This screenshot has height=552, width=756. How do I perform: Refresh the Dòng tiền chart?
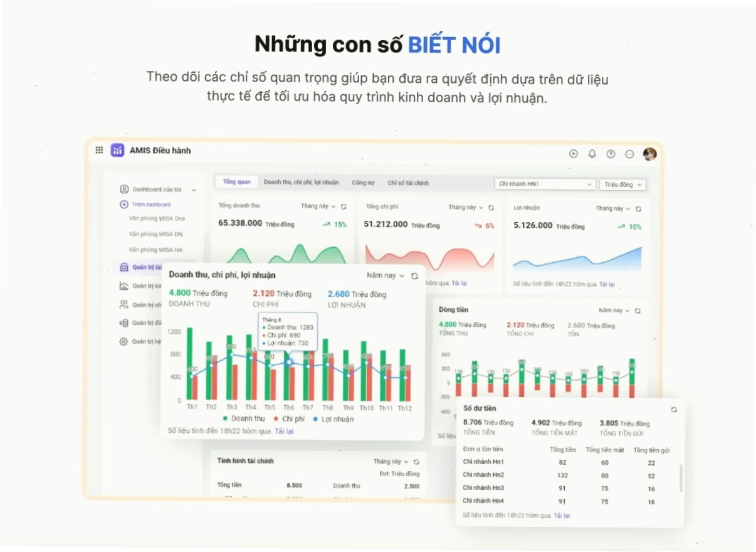point(638,310)
